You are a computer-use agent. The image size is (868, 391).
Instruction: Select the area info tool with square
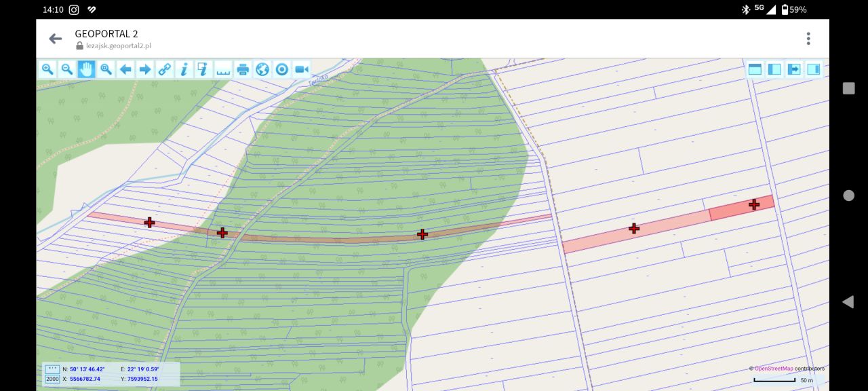click(x=203, y=69)
